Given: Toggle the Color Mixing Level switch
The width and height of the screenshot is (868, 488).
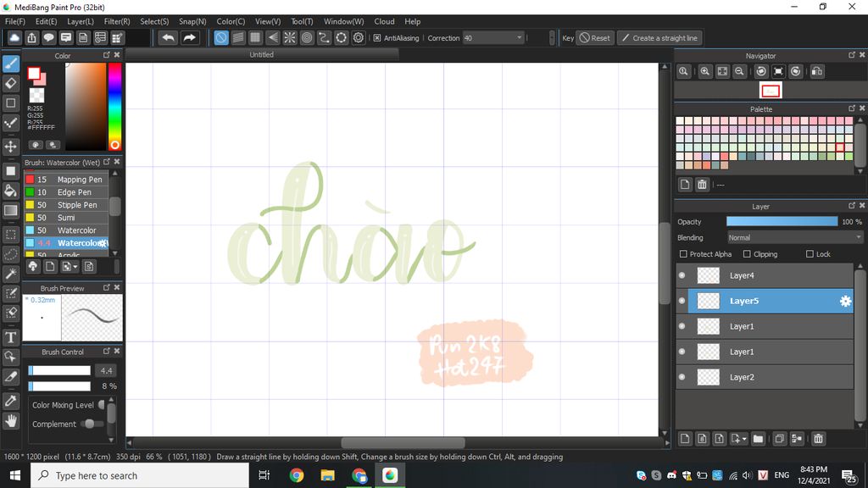Looking at the screenshot, I should pyautogui.click(x=102, y=405).
